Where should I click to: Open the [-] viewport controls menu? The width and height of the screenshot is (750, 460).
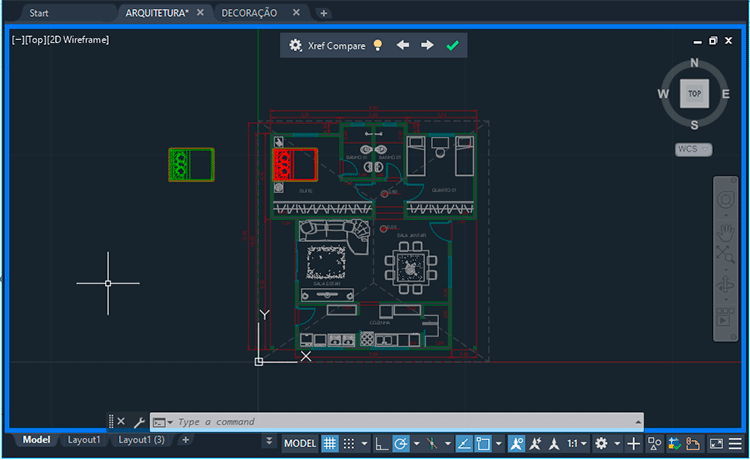(18, 40)
